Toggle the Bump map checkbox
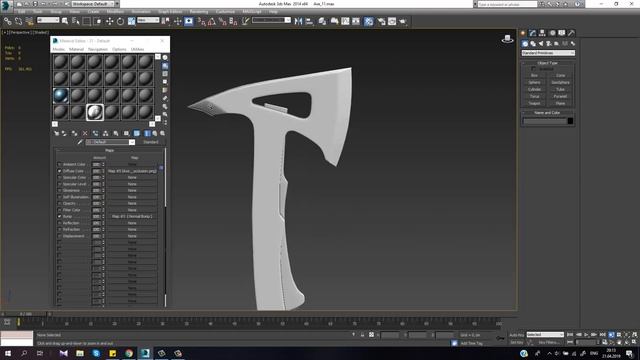640x360 pixels. [60, 216]
